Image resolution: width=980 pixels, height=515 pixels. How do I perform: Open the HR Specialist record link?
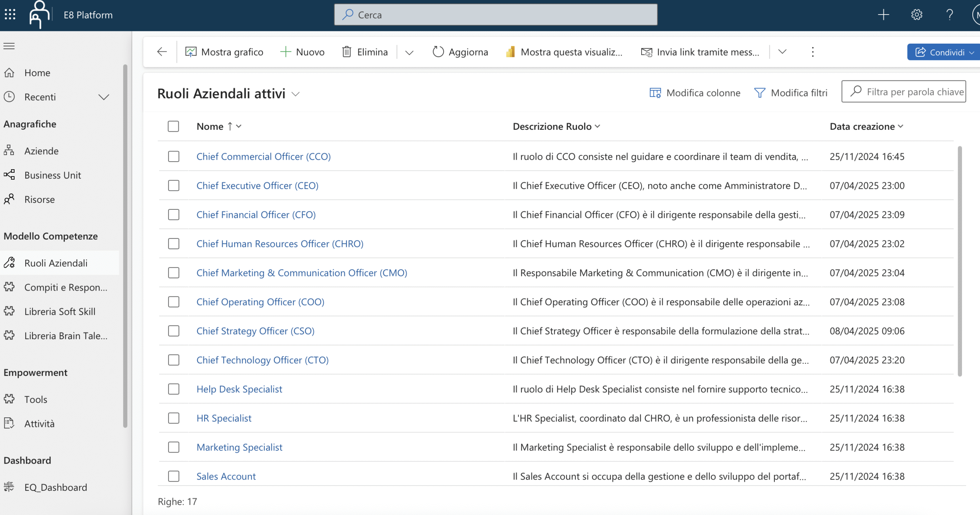click(x=224, y=418)
